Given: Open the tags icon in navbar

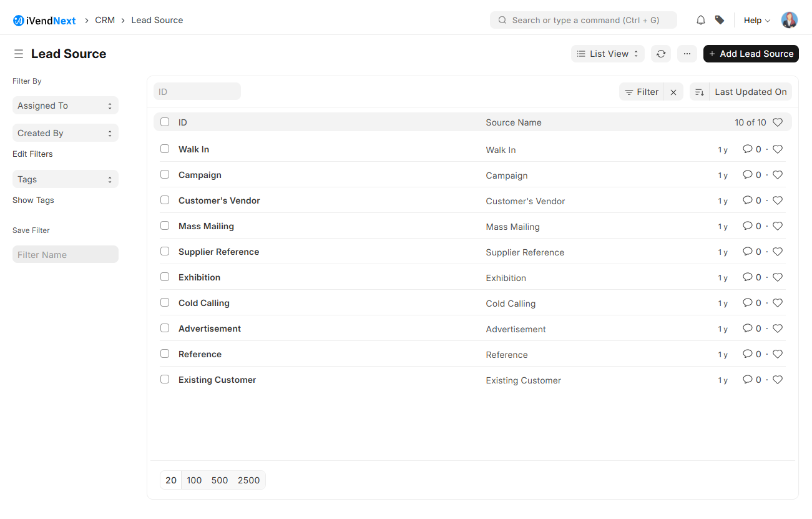Looking at the screenshot, I should click(x=720, y=21).
